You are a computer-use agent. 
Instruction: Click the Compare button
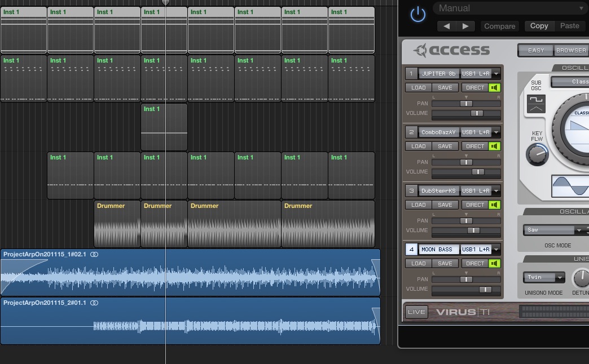[x=499, y=26]
